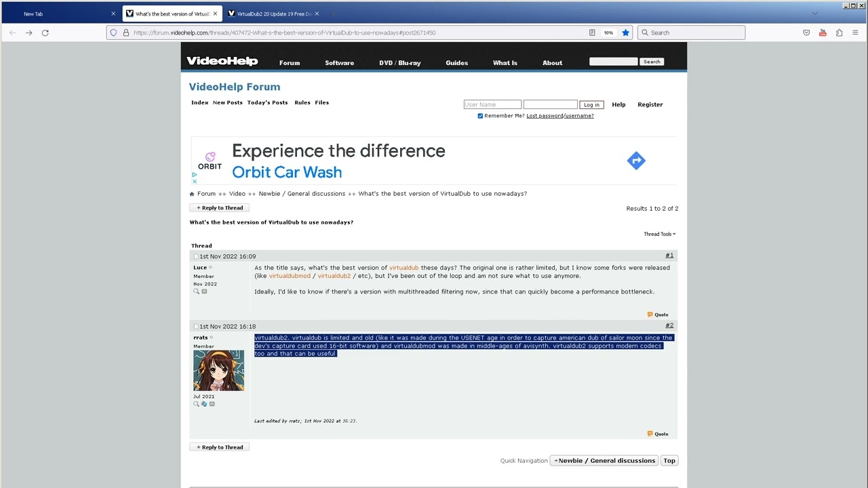Open a new tab with the plus icon
This screenshot has width=868, height=488.
click(334, 14)
